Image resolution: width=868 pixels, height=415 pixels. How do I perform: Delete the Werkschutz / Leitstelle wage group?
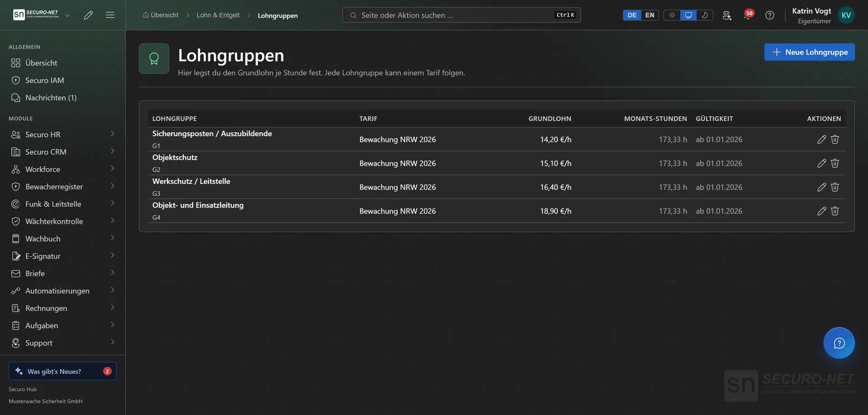tap(835, 187)
